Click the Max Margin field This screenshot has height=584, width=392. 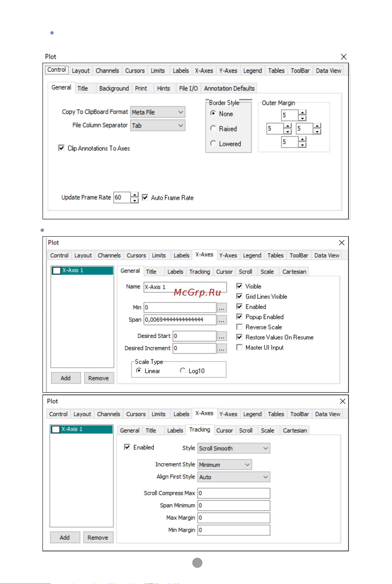click(234, 518)
